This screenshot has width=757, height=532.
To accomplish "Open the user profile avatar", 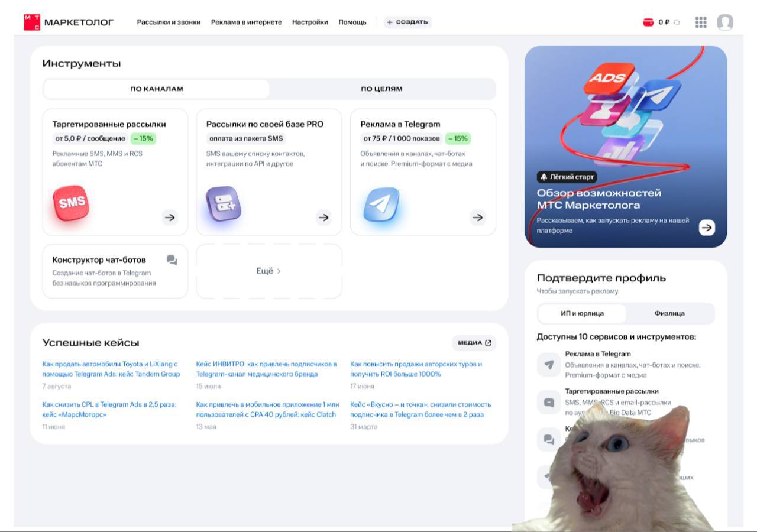I will pos(725,22).
